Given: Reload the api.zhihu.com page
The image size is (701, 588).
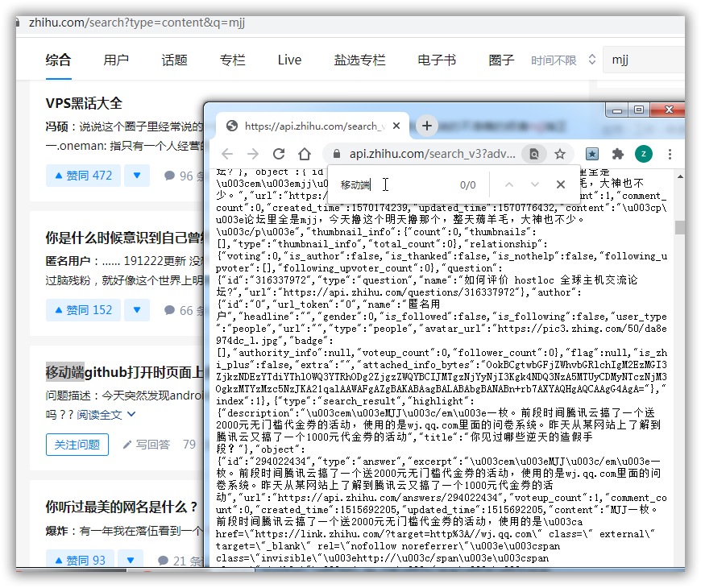Looking at the screenshot, I should [279, 154].
